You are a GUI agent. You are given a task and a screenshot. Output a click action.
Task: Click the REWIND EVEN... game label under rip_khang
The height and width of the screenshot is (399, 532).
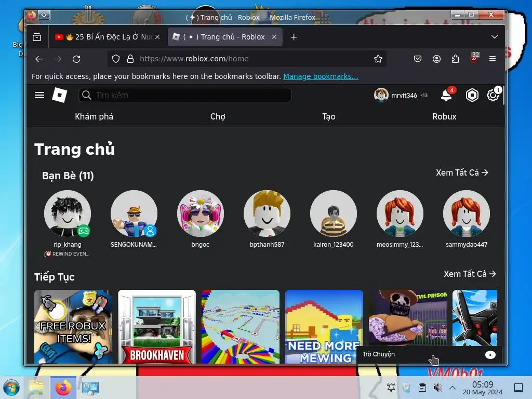point(67,254)
